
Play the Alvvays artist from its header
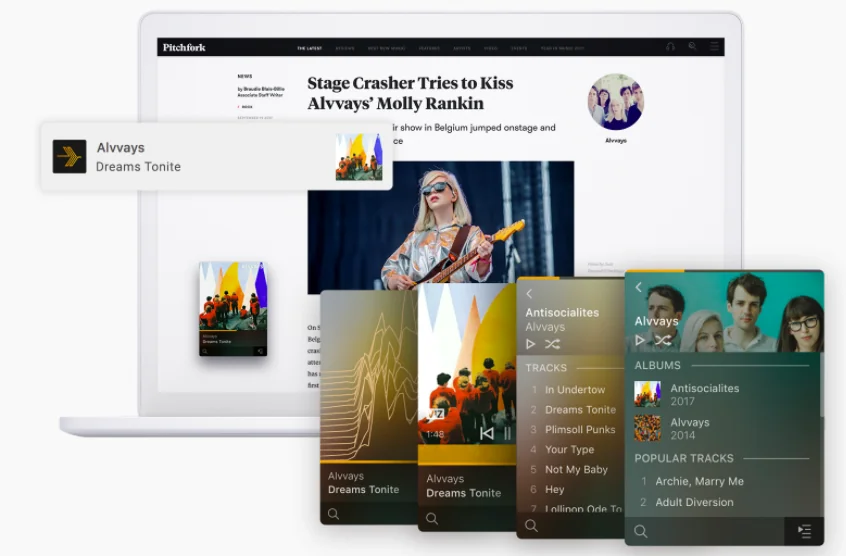640,340
